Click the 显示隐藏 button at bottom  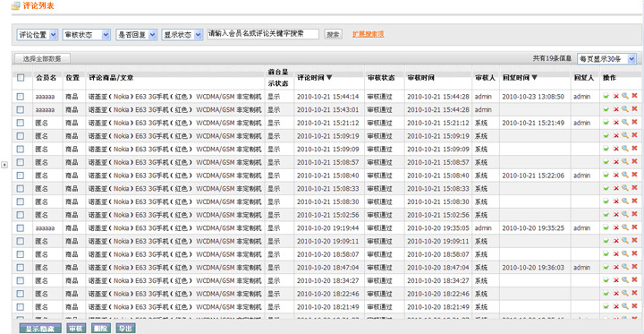(40, 329)
